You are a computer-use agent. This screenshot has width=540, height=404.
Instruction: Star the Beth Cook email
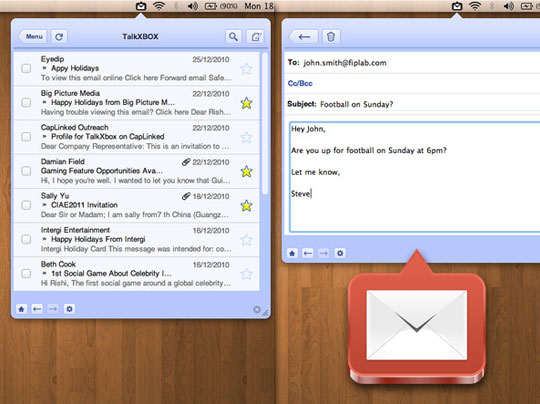pos(247,274)
